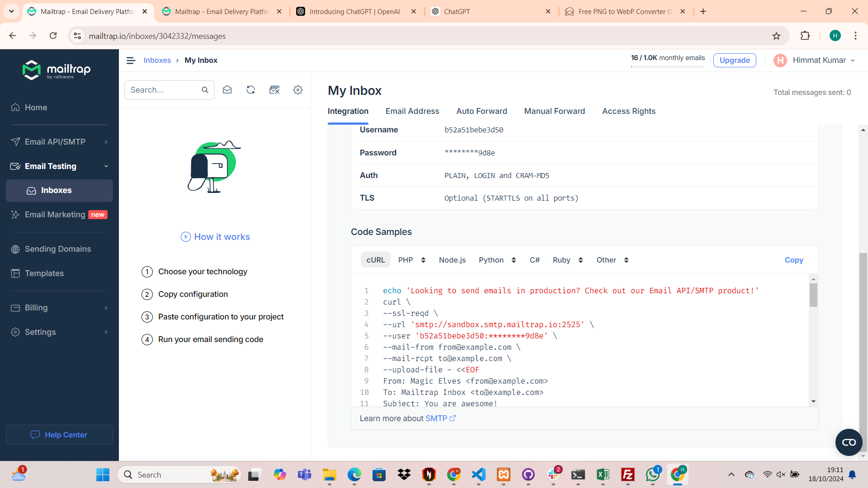Open Templates section
The image size is (868, 488).
click(45, 273)
